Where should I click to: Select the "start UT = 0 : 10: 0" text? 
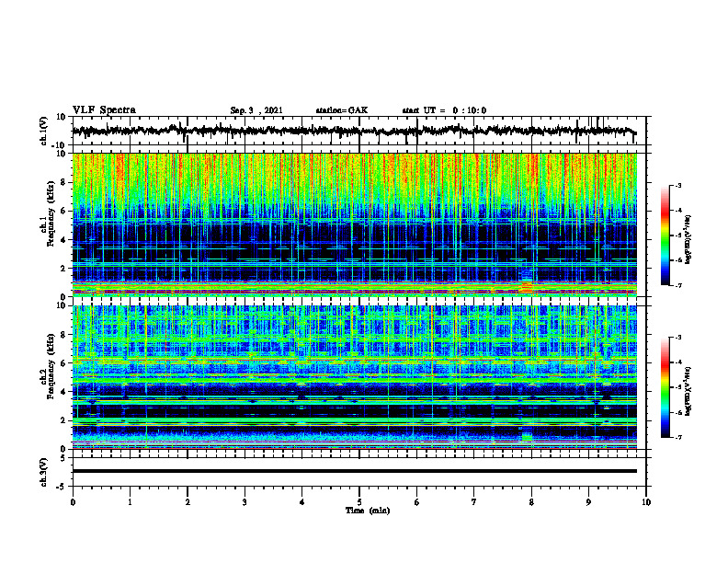point(444,110)
